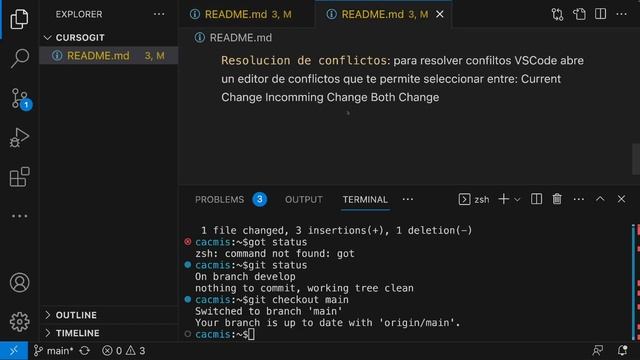
Task: Maximize the panel with chevron up
Action: click(600, 199)
